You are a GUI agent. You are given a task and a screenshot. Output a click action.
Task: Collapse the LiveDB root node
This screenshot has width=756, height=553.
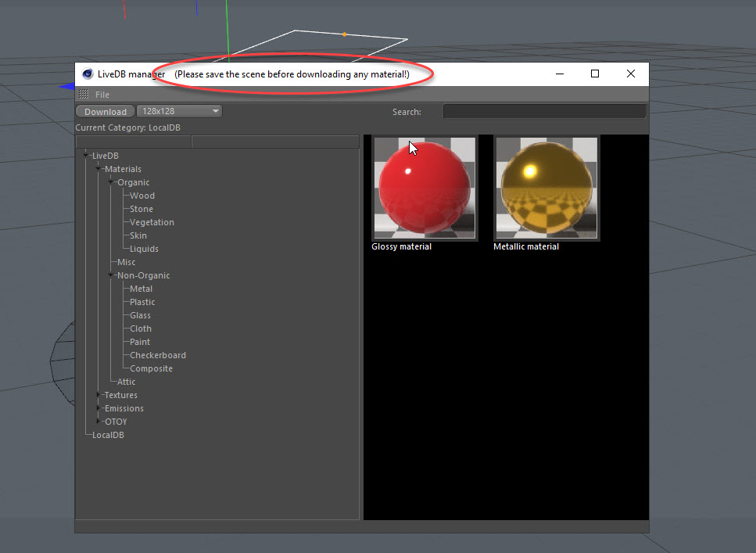86,156
